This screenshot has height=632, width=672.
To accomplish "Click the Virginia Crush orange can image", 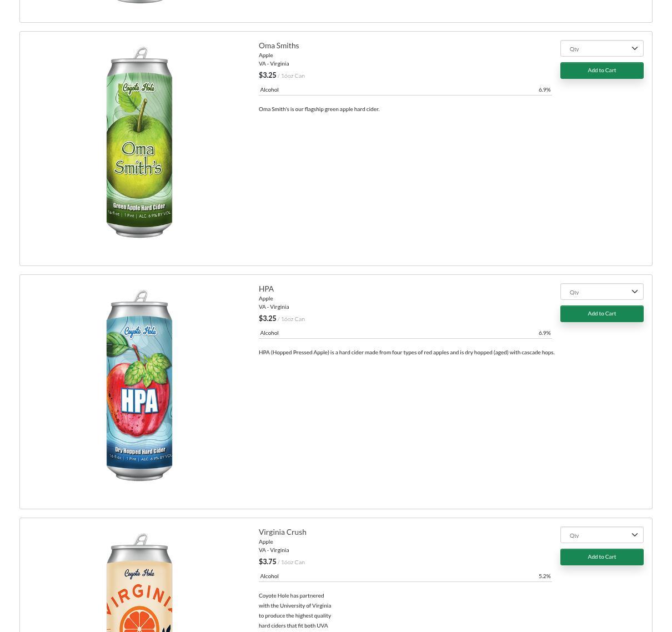I will pos(139,583).
